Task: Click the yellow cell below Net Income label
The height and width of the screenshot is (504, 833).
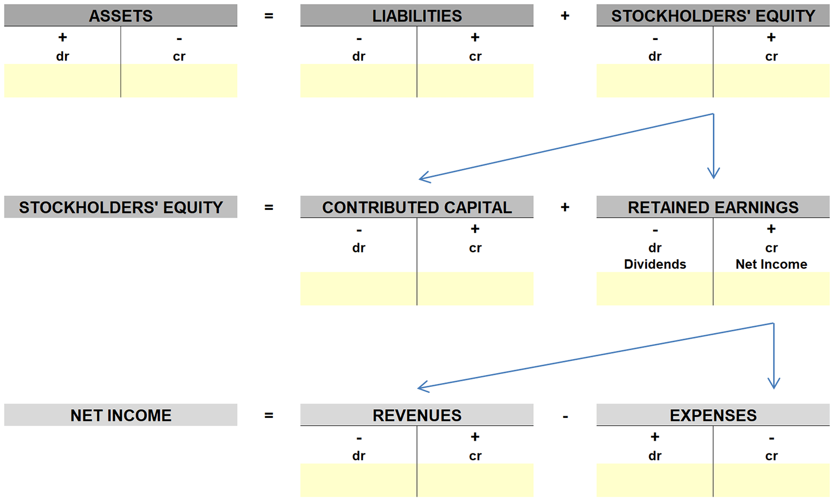Action: (771, 289)
